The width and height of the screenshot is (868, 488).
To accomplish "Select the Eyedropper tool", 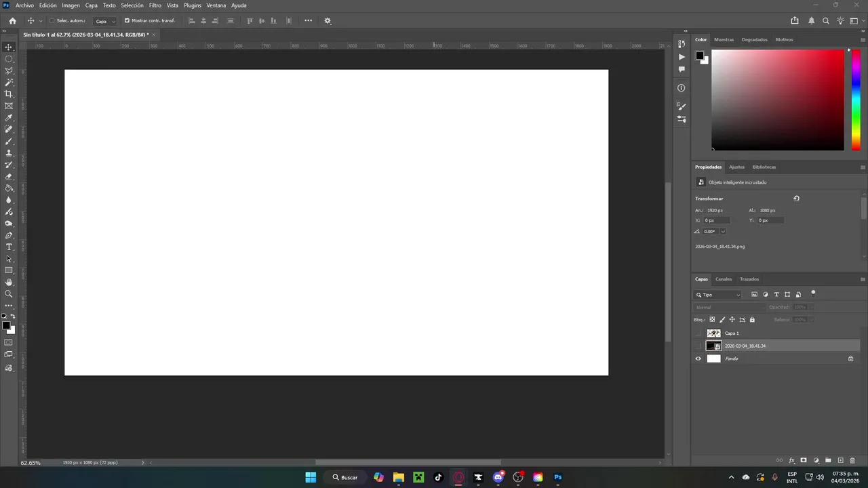I will 9,118.
